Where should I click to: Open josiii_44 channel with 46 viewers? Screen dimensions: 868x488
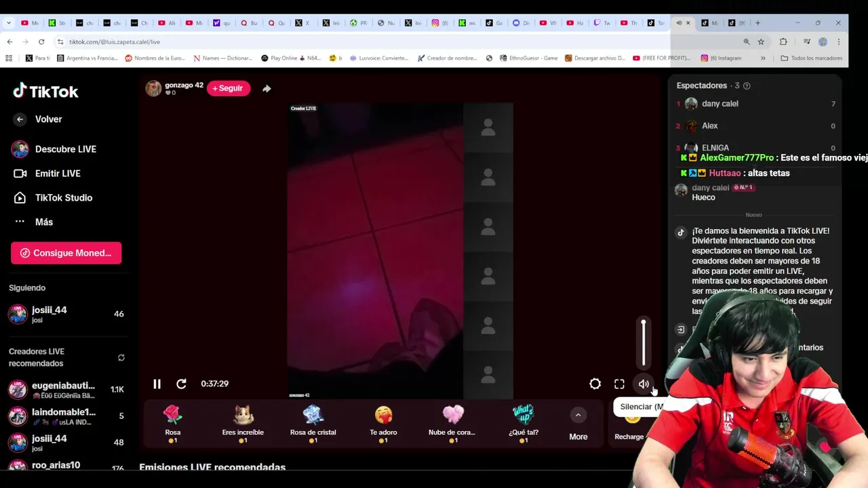tap(66, 314)
